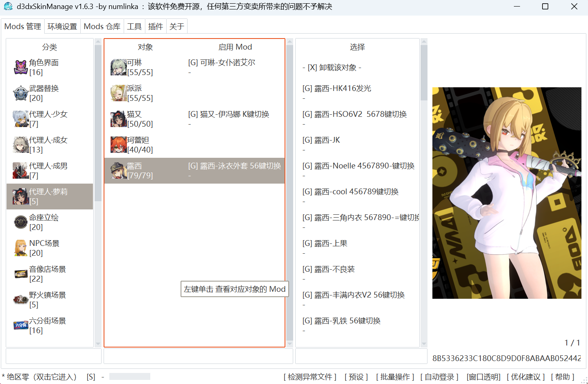Click the 珂蕾妲 character avatar
588x384 pixels.
(118, 145)
